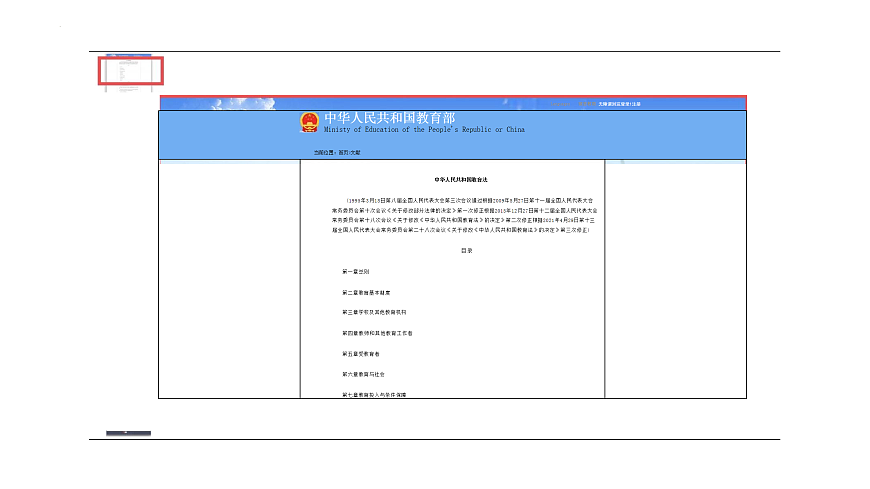Open the 首页 breadcrumb link
The image size is (870, 489).
pos(343,153)
